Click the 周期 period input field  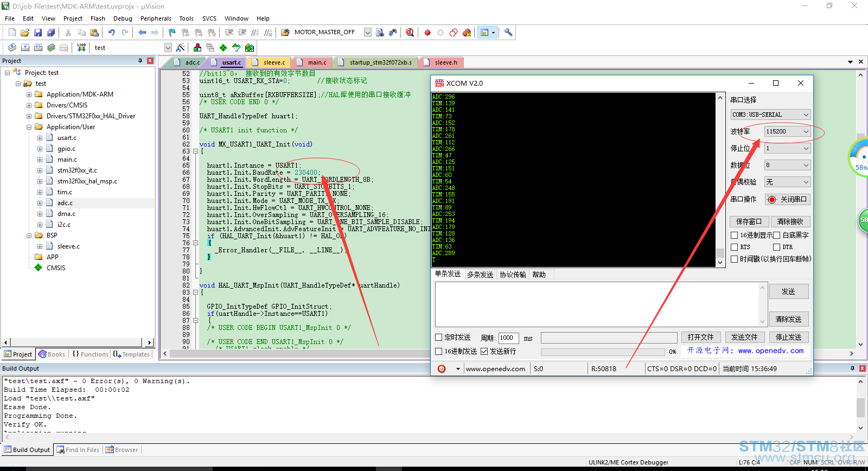coord(508,338)
